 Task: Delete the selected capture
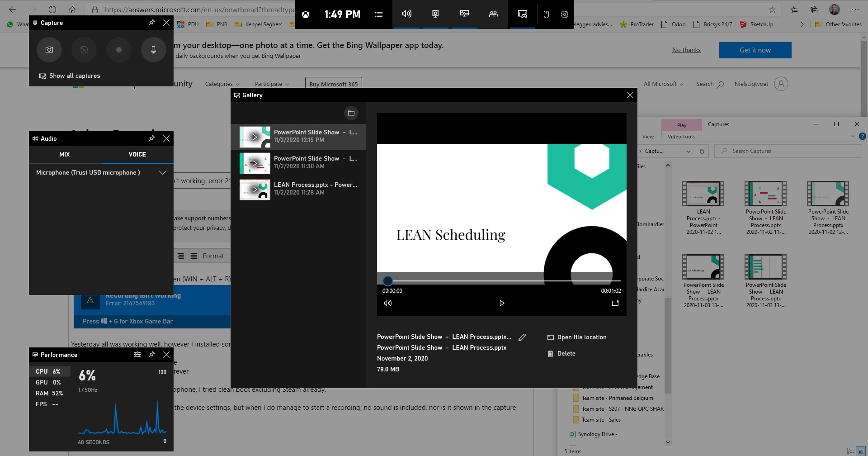pos(561,353)
